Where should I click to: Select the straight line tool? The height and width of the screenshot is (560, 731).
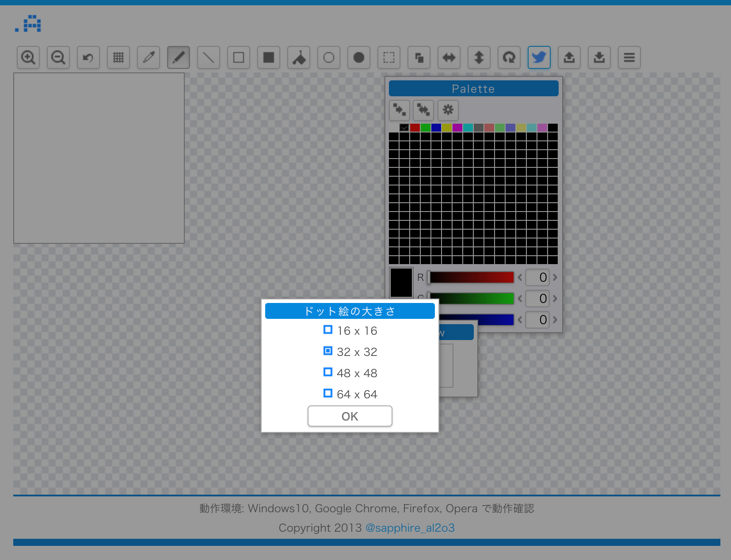click(209, 57)
